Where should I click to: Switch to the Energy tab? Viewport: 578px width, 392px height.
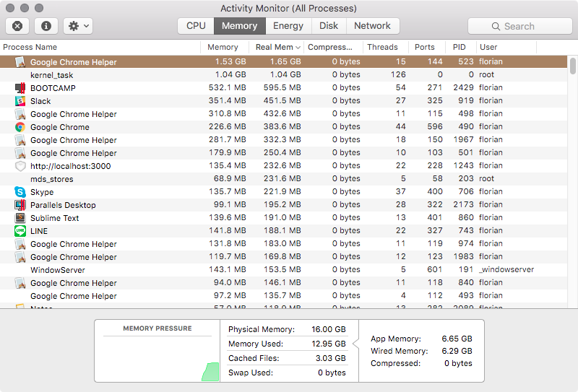288,26
